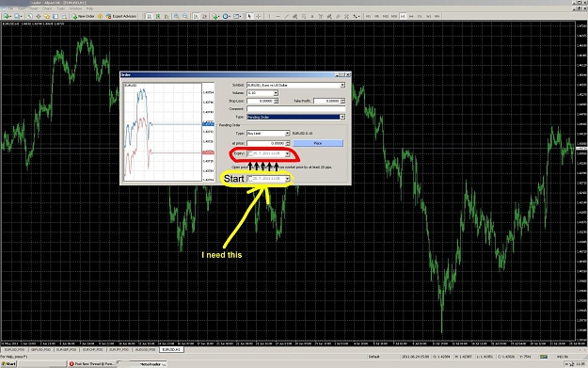Switch to the AUDUSD chart tab
Image resolution: width=588 pixels, height=368 pixels.
(146, 349)
